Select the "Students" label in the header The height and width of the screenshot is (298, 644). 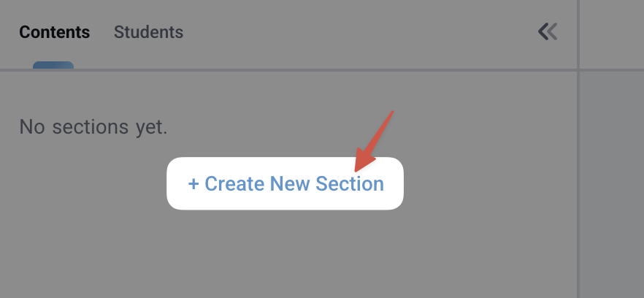tap(148, 32)
